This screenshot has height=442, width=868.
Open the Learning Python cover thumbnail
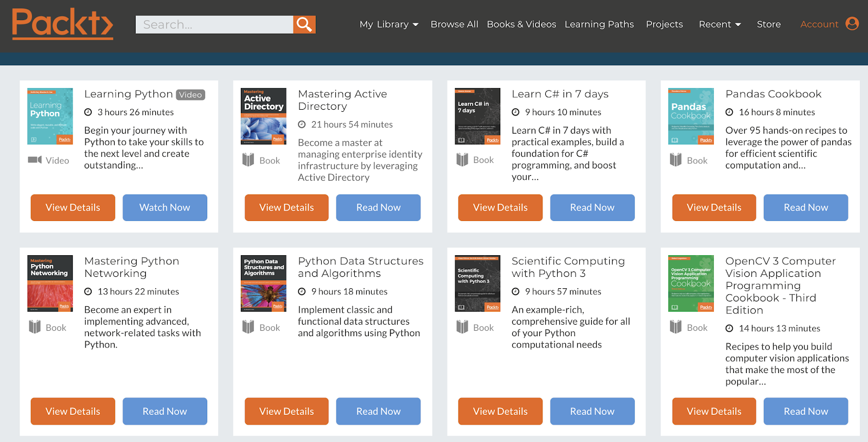pos(50,116)
